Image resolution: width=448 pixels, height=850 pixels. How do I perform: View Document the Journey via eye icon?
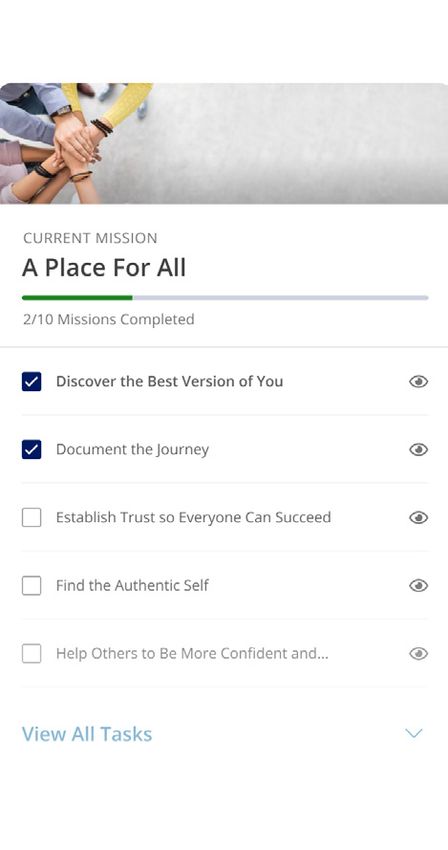pos(418,449)
